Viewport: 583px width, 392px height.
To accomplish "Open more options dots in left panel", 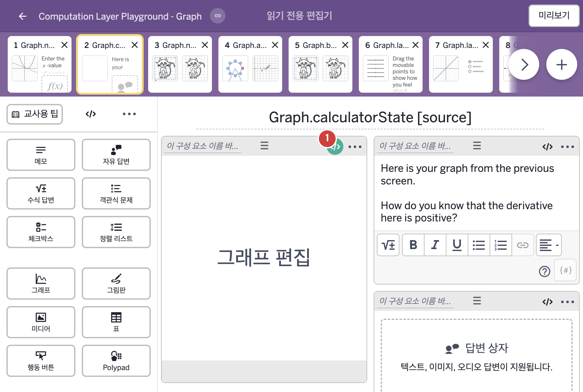I will pyautogui.click(x=129, y=114).
